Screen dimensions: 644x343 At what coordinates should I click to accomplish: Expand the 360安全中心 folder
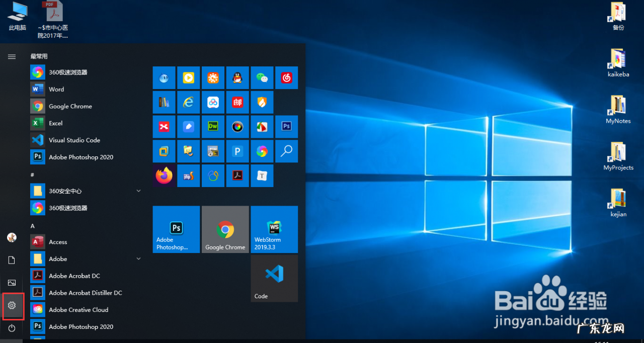pos(138,191)
